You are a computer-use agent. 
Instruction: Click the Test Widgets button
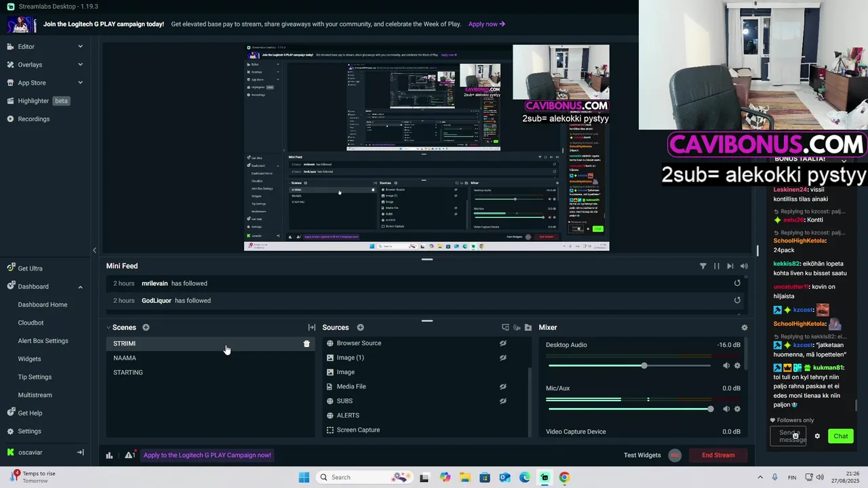[x=642, y=455]
